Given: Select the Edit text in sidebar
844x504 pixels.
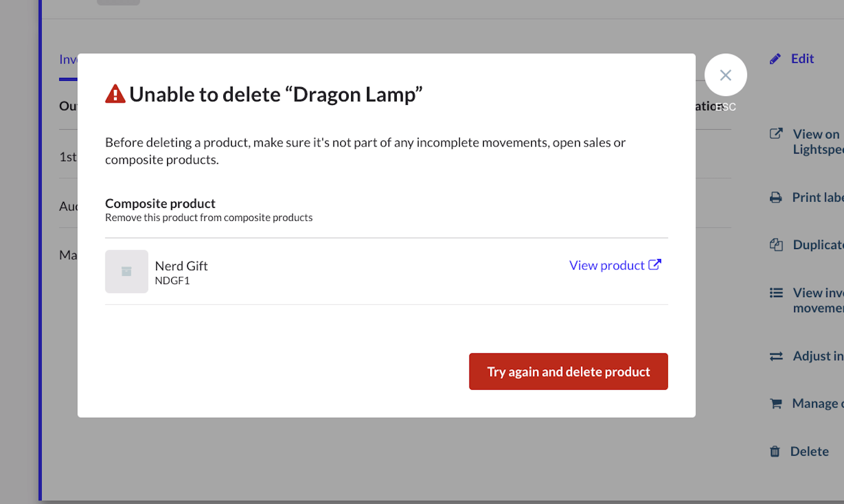Looking at the screenshot, I should (x=802, y=59).
